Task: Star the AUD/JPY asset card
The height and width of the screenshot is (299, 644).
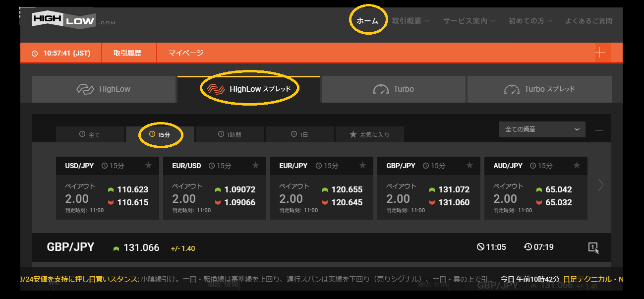Action: pos(577,166)
